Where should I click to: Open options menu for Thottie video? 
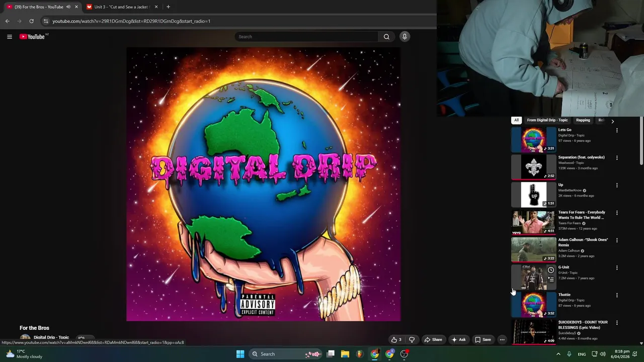617,295
